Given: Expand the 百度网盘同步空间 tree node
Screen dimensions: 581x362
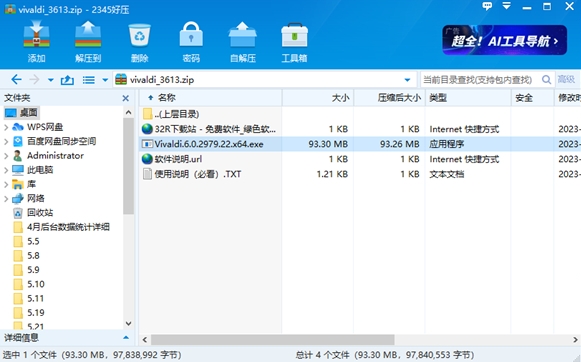Looking at the screenshot, I should (6, 142).
